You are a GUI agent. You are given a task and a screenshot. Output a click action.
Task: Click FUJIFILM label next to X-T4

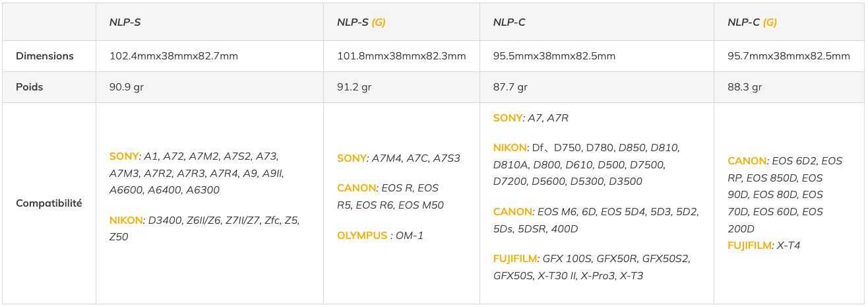[749, 246]
